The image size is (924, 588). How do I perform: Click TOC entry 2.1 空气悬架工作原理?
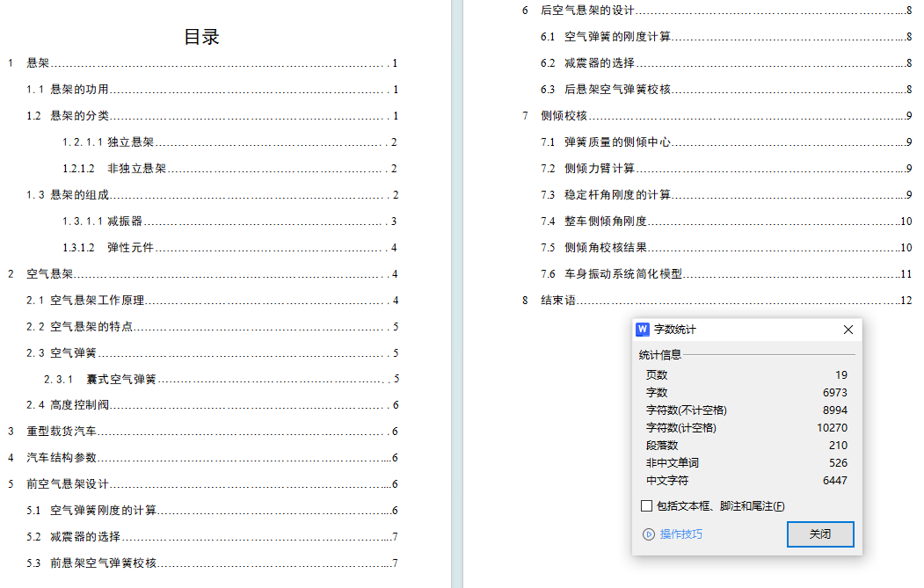[212, 301]
